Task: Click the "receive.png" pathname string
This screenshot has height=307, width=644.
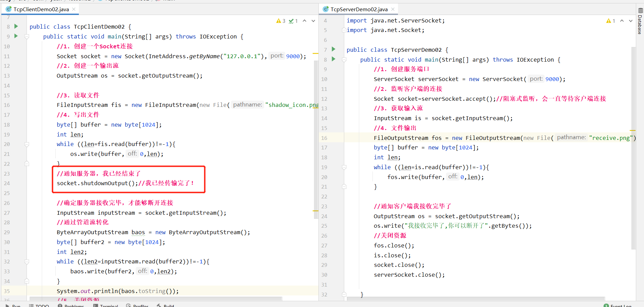Action: click(611, 138)
